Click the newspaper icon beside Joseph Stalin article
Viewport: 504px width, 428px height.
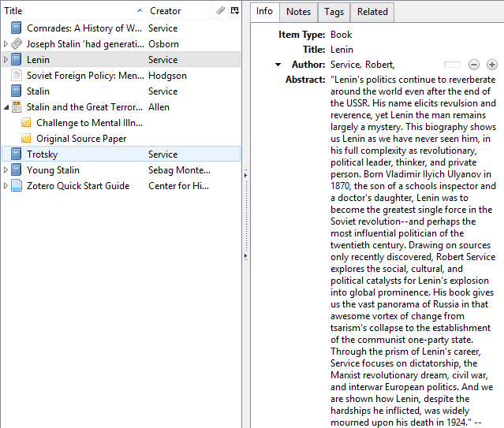[17, 43]
